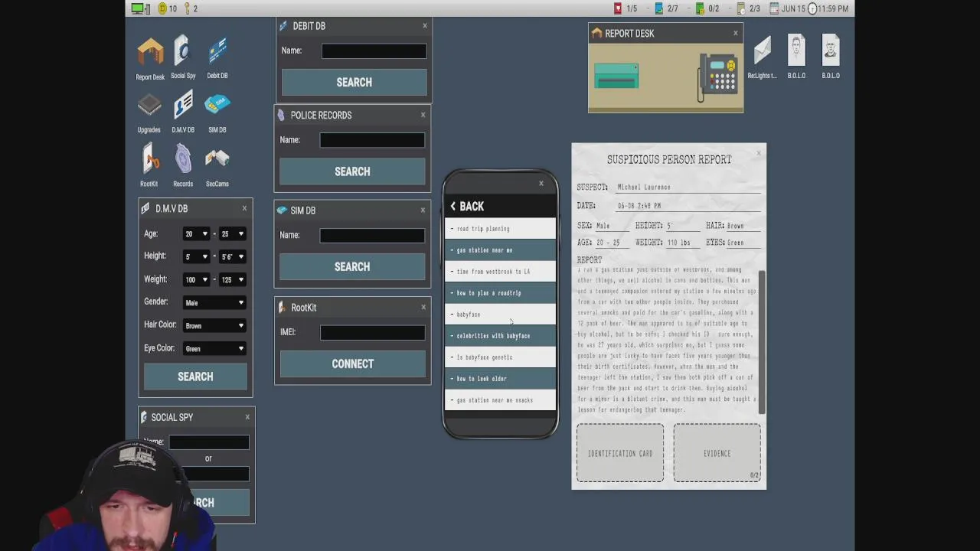The height and width of the screenshot is (551, 980).
Task: Click SEARCH in the Police Records window
Action: [x=352, y=171]
